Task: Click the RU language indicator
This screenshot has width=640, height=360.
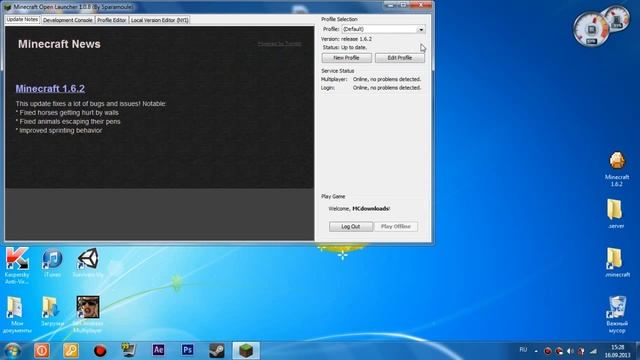Action: click(523, 350)
